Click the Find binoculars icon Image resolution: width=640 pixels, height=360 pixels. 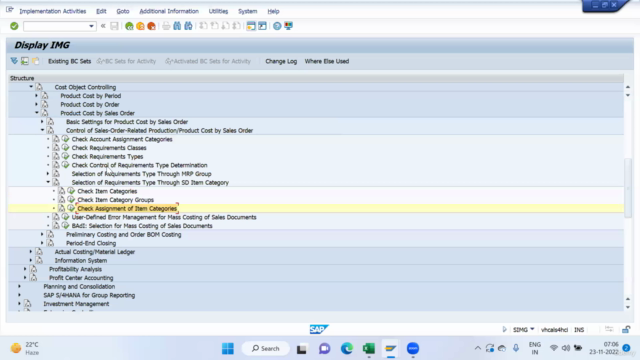pyautogui.click(x=177, y=26)
